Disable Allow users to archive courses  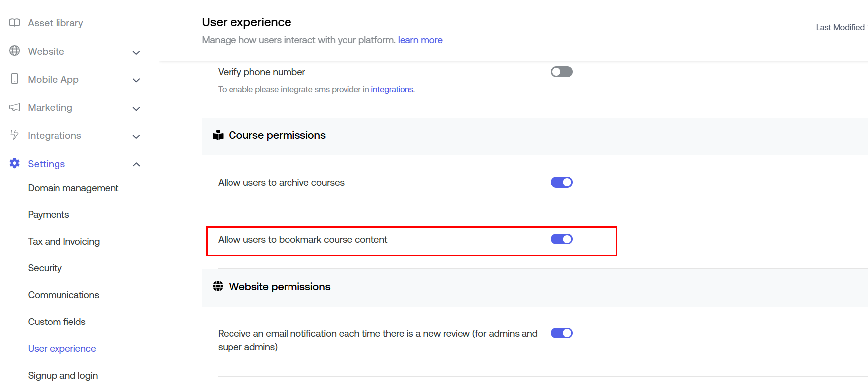click(561, 182)
